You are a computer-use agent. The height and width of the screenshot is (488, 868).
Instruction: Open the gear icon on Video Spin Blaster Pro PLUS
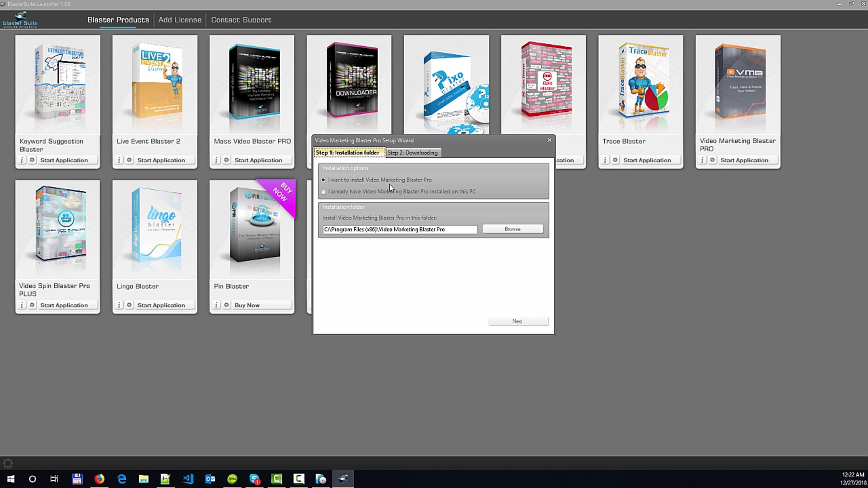[x=32, y=305]
